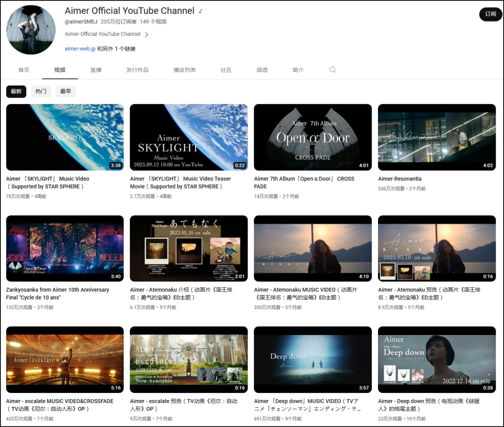Go to the 发行作品 tab
The image size is (504, 427).
pos(137,70)
